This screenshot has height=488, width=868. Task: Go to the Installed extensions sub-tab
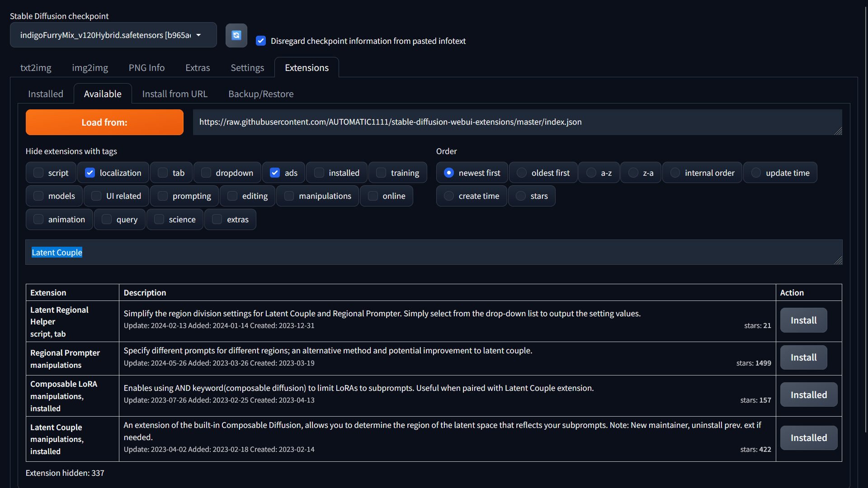pos(45,94)
